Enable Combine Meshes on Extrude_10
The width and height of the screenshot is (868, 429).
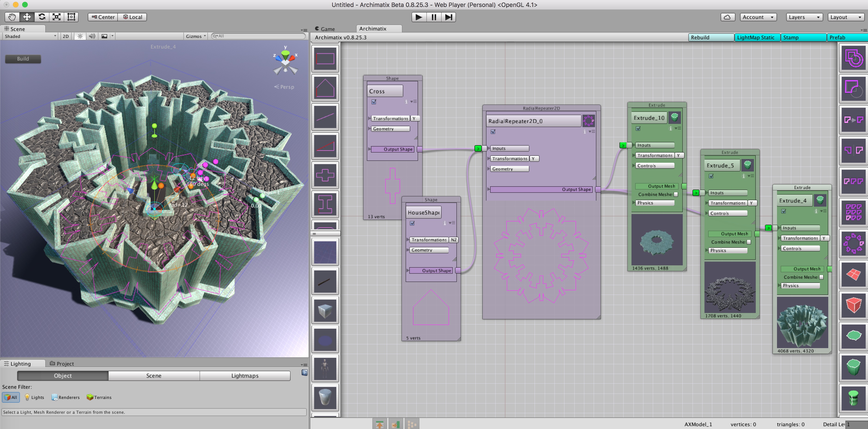(676, 194)
